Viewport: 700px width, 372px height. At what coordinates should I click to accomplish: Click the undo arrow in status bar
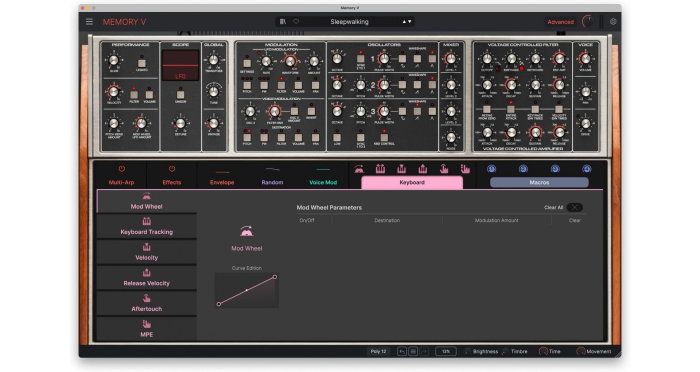point(402,351)
